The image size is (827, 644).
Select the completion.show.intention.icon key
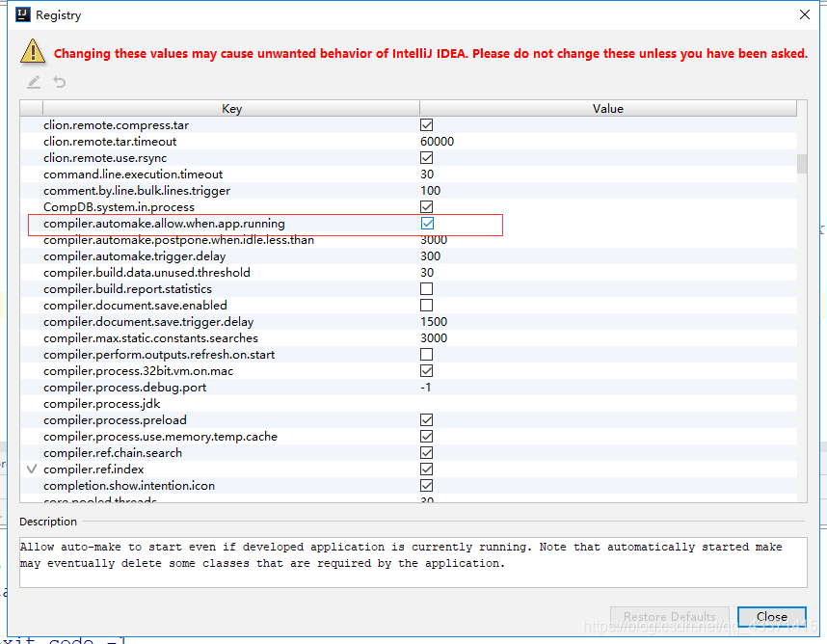(x=129, y=485)
